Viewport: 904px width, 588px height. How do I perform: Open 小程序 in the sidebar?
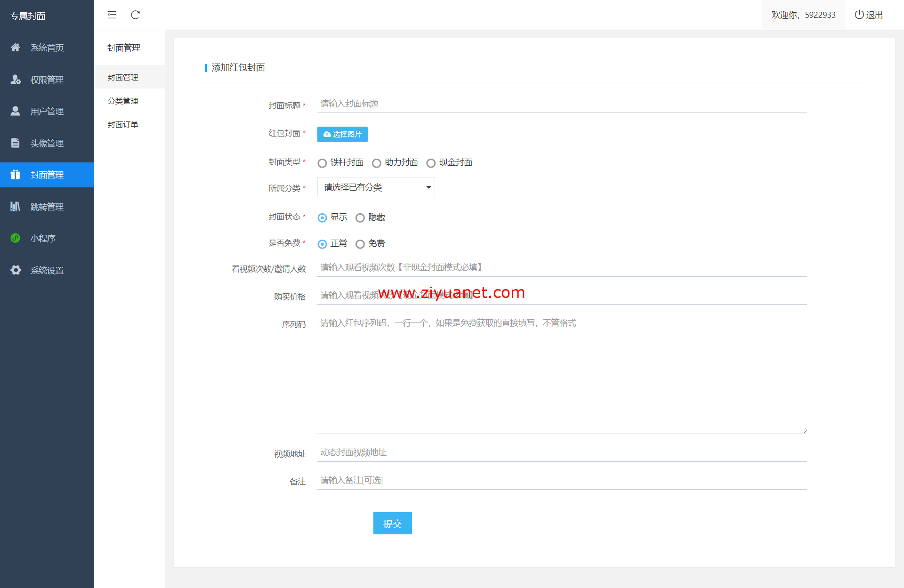[x=47, y=238]
